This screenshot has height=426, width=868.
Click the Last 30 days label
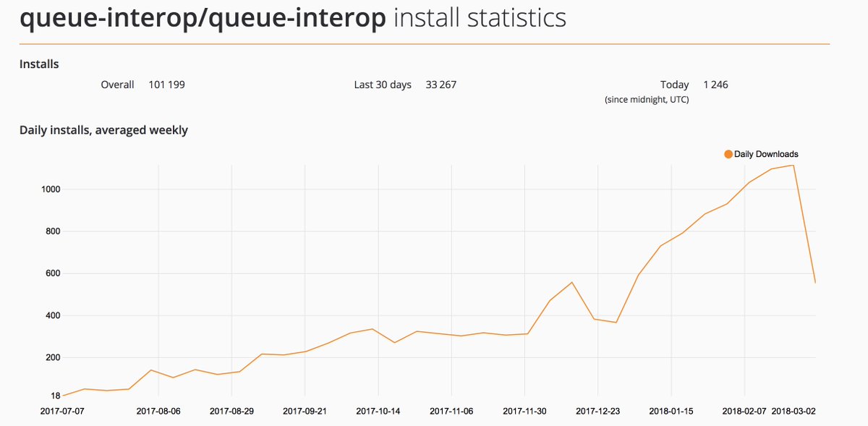(383, 85)
